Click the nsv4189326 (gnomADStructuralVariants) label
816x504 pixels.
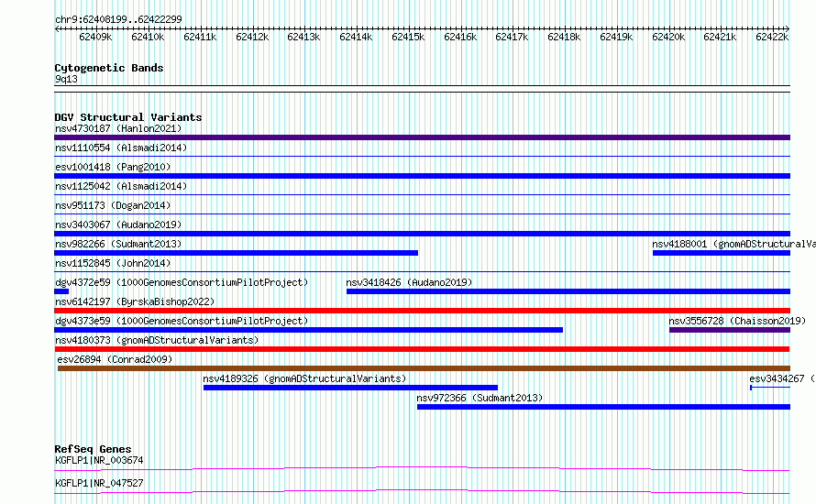click(304, 378)
